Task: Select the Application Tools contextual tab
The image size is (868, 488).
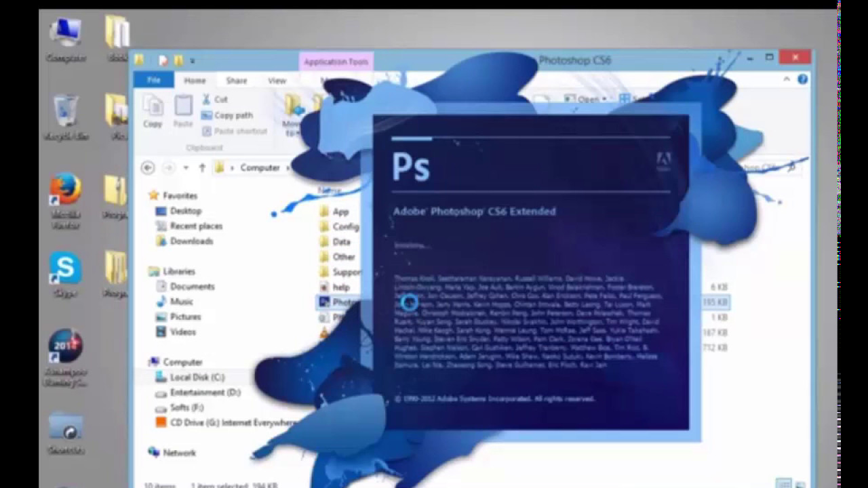Action: tap(336, 62)
